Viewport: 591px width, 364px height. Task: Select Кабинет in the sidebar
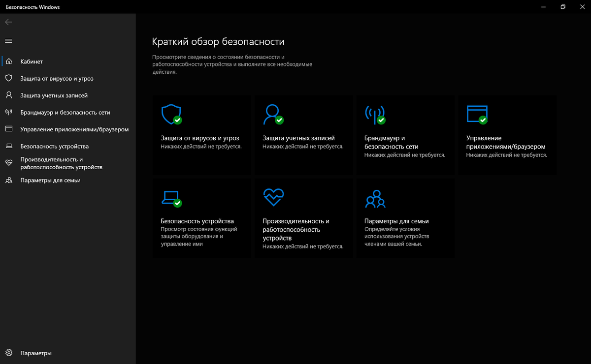tap(68, 61)
